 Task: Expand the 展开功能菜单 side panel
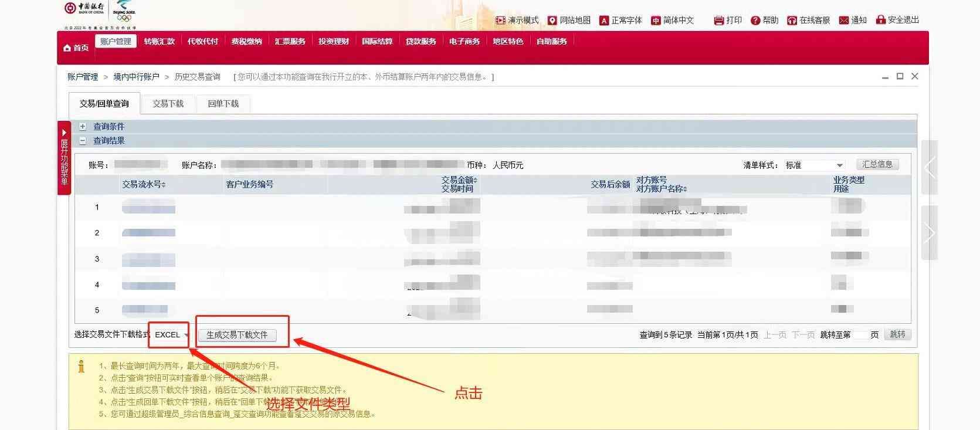click(x=64, y=157)
